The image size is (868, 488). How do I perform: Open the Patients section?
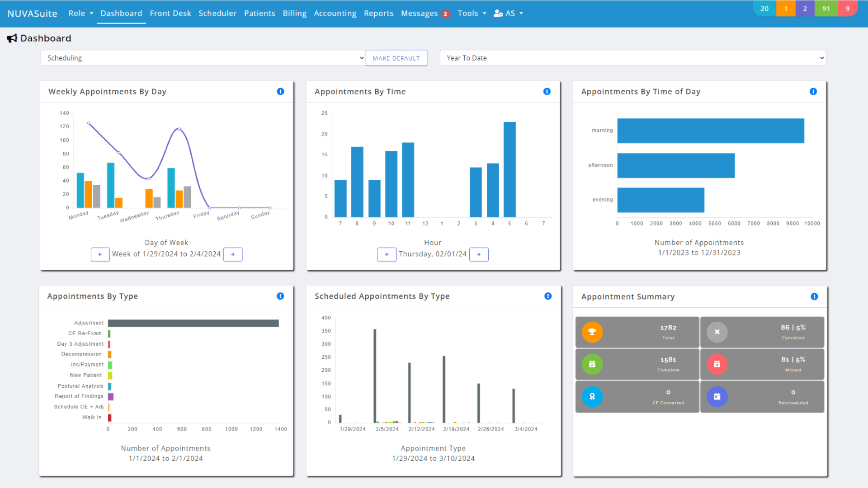259,14
